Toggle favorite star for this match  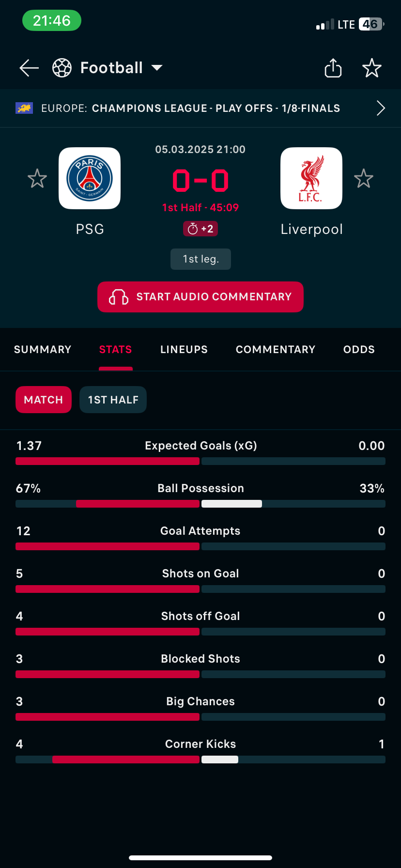tap(372, 68)
